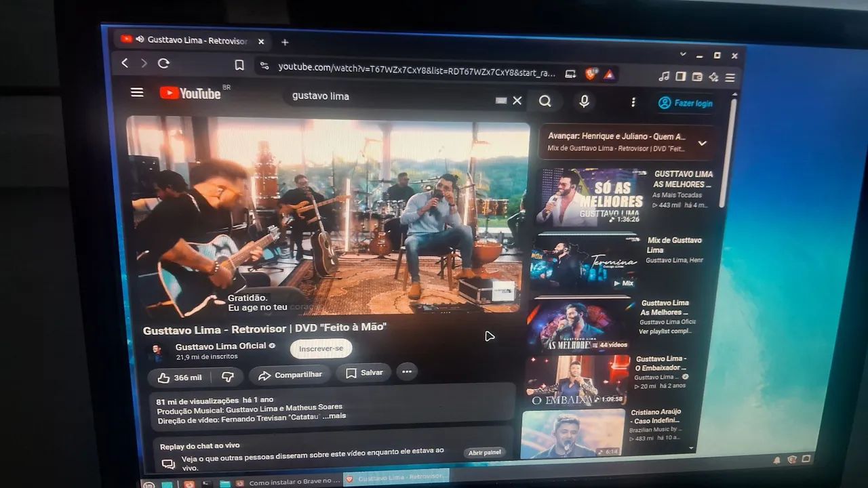The image size is (868, 488).
Task: Reload the current page
Action: 163,63
